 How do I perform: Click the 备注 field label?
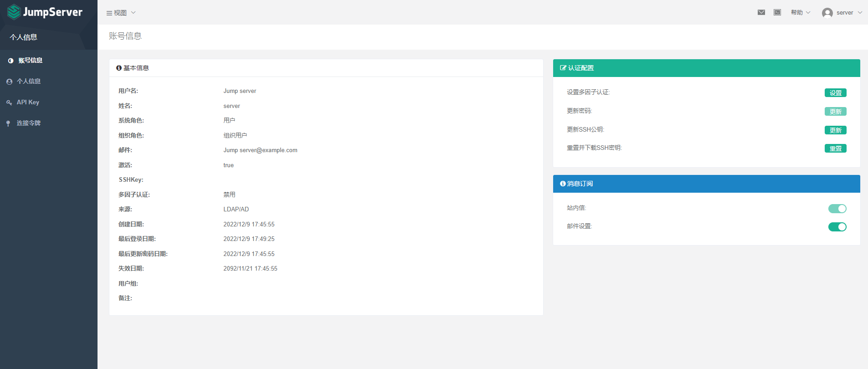point(125,298)
